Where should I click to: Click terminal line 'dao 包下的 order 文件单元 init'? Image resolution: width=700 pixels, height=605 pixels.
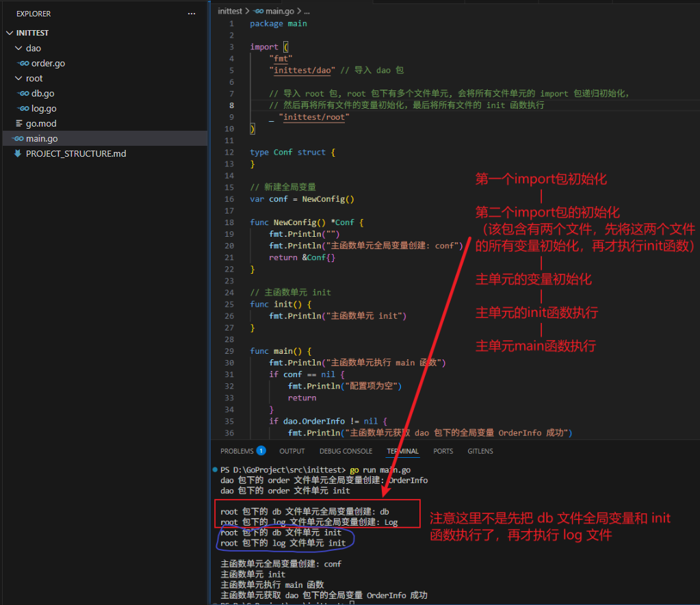285,491
